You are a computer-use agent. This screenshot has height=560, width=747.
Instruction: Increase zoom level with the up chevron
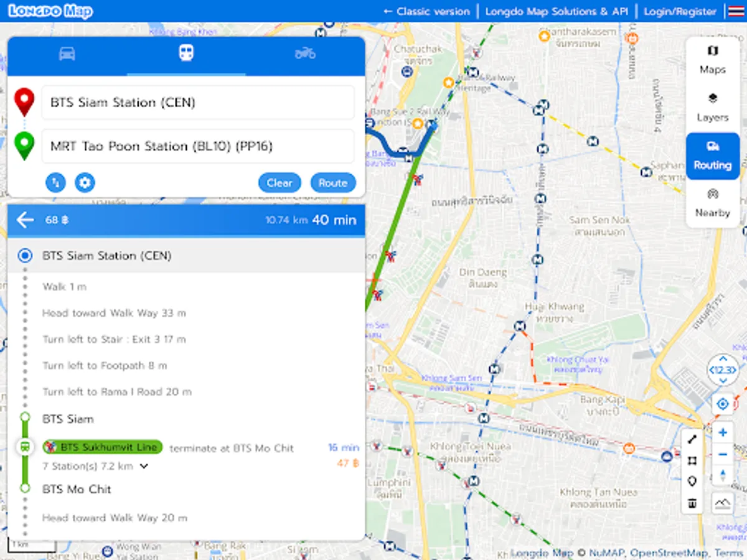723,359
